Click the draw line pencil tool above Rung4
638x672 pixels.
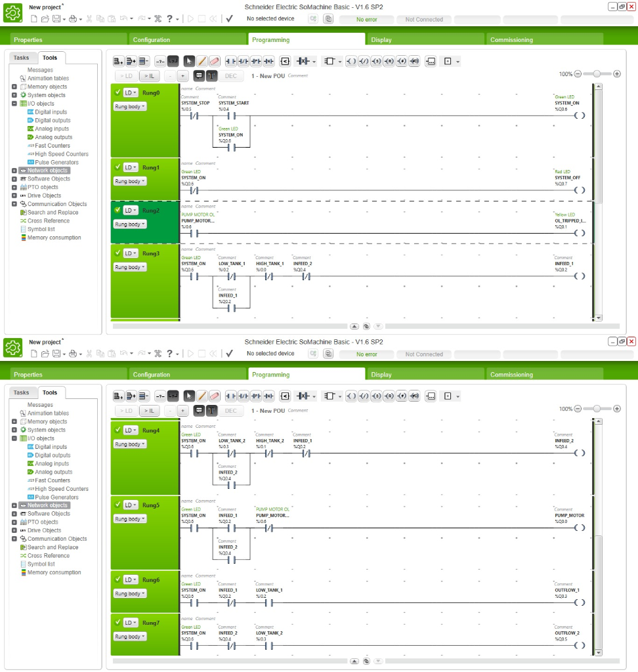202,396
